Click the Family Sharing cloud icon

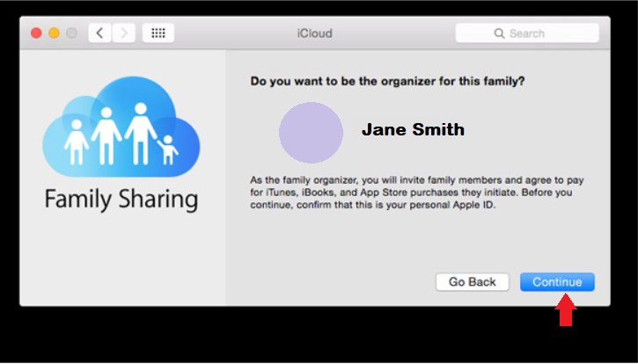[x=121, y=127]
